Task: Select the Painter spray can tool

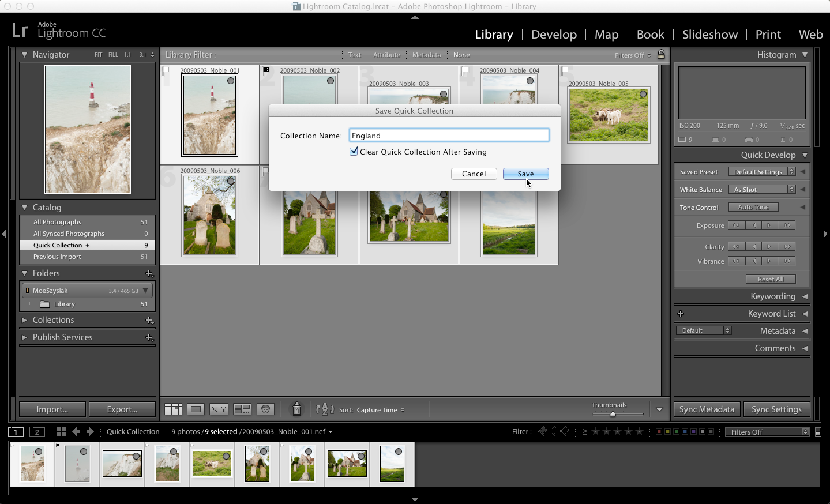Action: coord(296,409)
